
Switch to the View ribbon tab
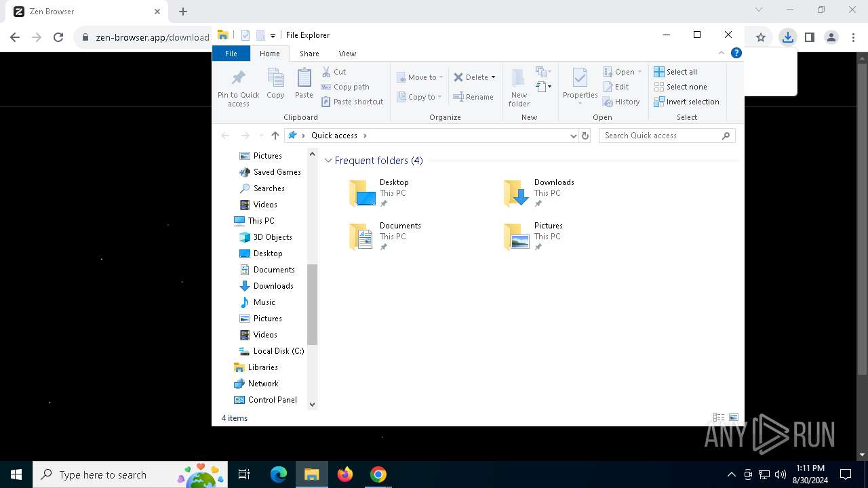coord(347,53)
